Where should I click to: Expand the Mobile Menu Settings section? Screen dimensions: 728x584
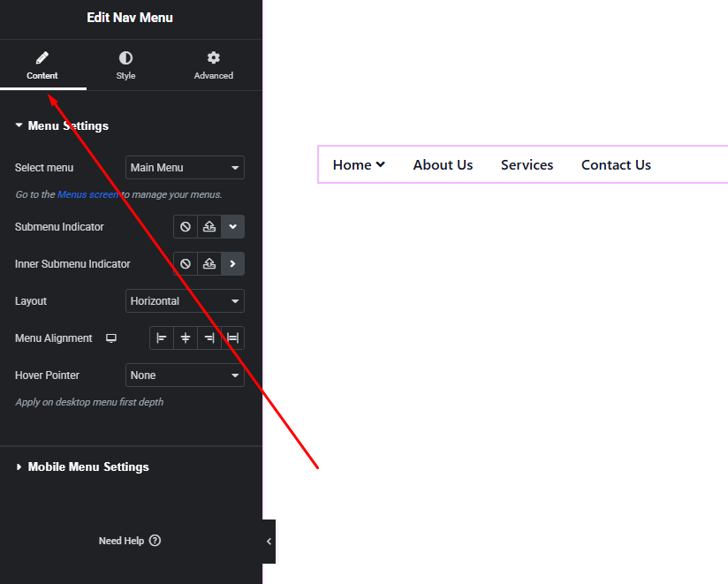[87, 467]
